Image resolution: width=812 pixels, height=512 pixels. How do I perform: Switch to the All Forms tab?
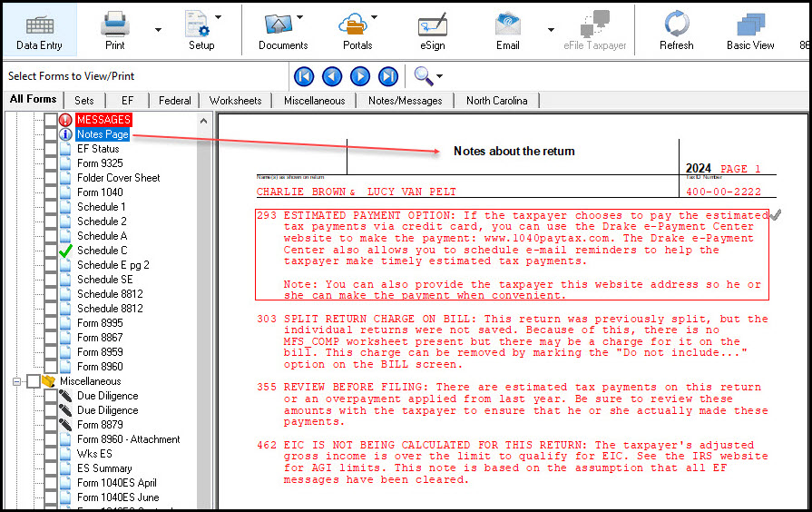[34, 99]
